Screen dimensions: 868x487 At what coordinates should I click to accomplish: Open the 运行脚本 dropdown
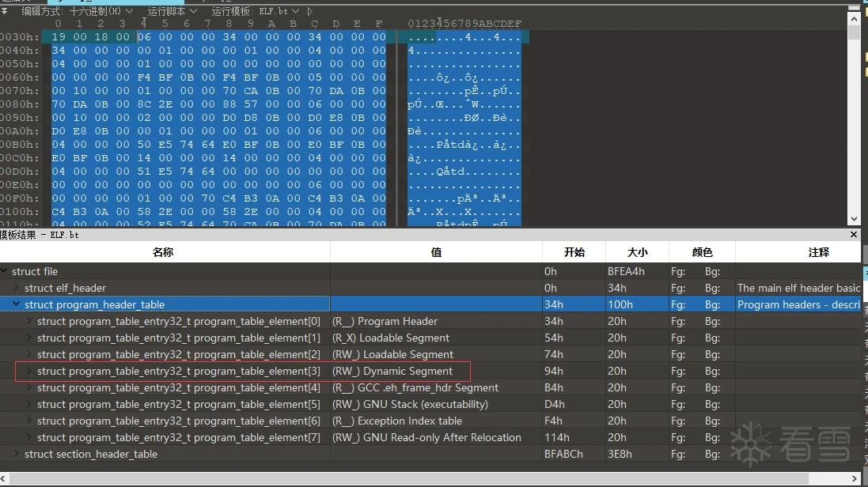pyautogui.click(x=172, y=11)
